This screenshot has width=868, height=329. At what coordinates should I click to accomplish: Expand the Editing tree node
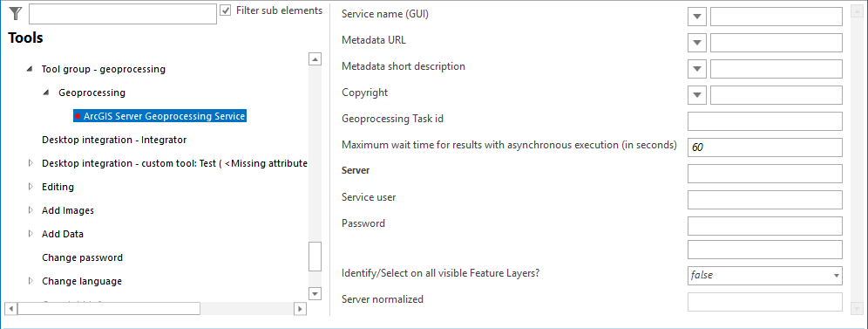(31, 188)
